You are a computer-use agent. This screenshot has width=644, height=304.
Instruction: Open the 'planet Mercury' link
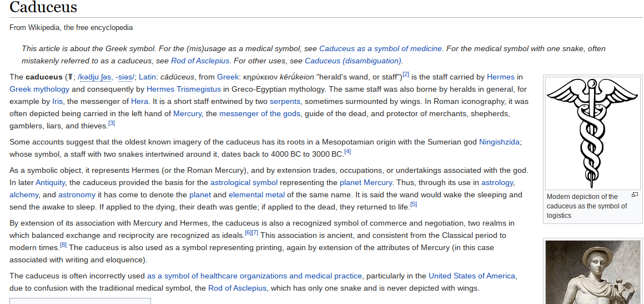point(366,183)
